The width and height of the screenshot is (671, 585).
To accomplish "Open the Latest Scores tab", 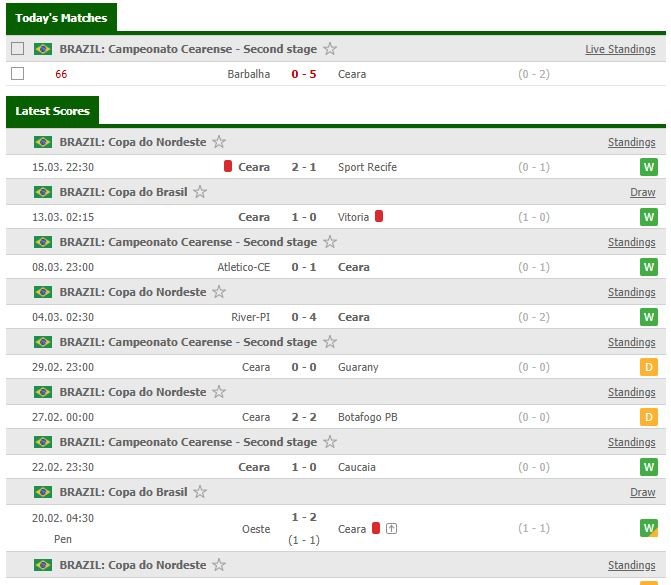I will (52, 111).
